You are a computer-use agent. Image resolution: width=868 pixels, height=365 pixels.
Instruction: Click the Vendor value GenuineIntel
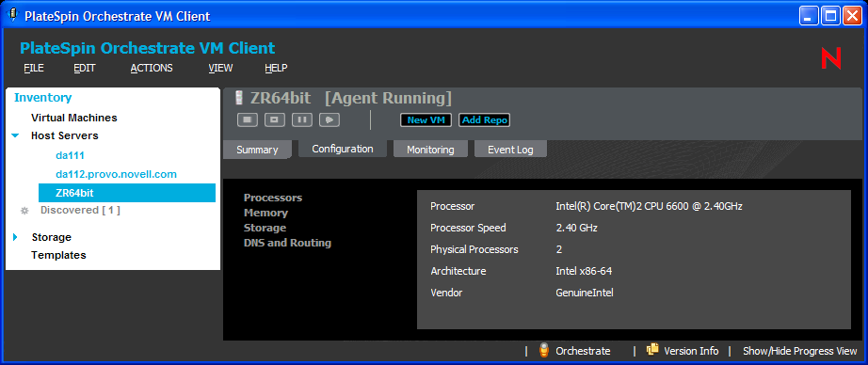click(585, 293)
